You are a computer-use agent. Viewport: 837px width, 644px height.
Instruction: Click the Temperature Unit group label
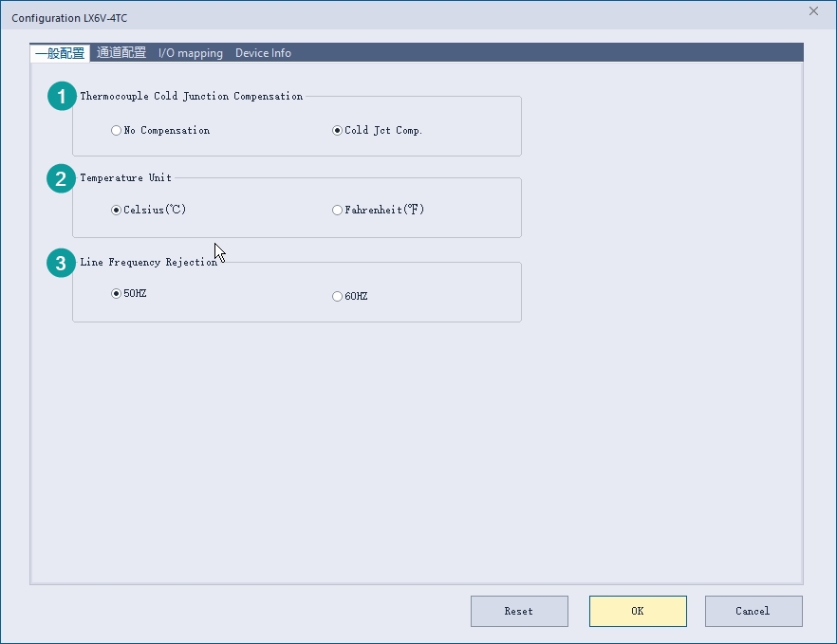point(125,177)
